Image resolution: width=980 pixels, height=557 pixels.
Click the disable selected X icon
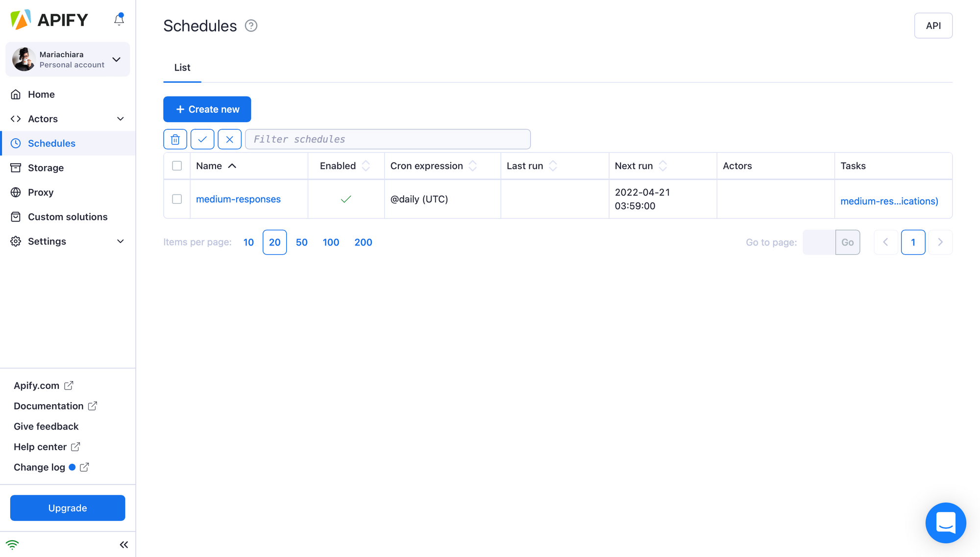coord(229,140)
